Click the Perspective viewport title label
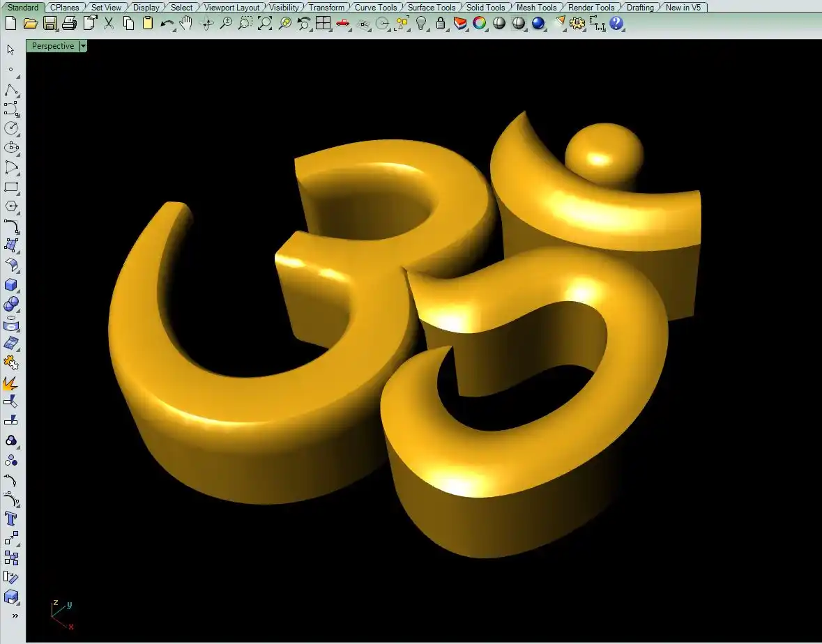The image size is (822, 644). [x=52, y=46]
